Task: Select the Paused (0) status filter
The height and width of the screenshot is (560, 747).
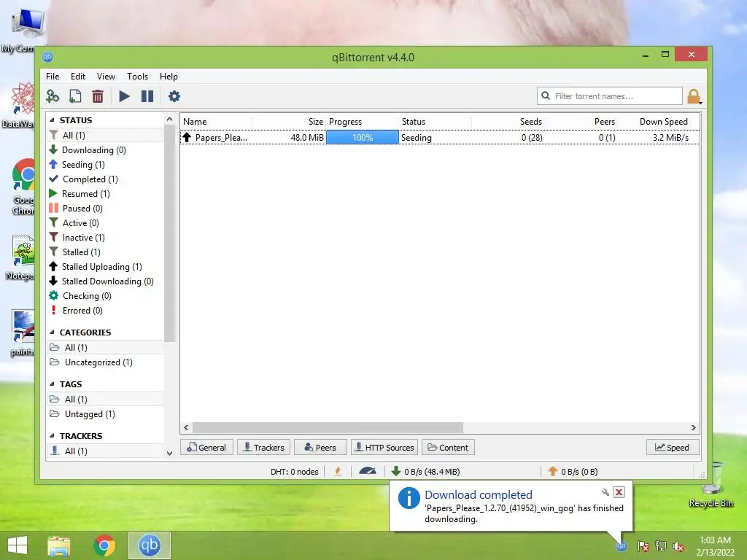Action: (x=105, y=208)
